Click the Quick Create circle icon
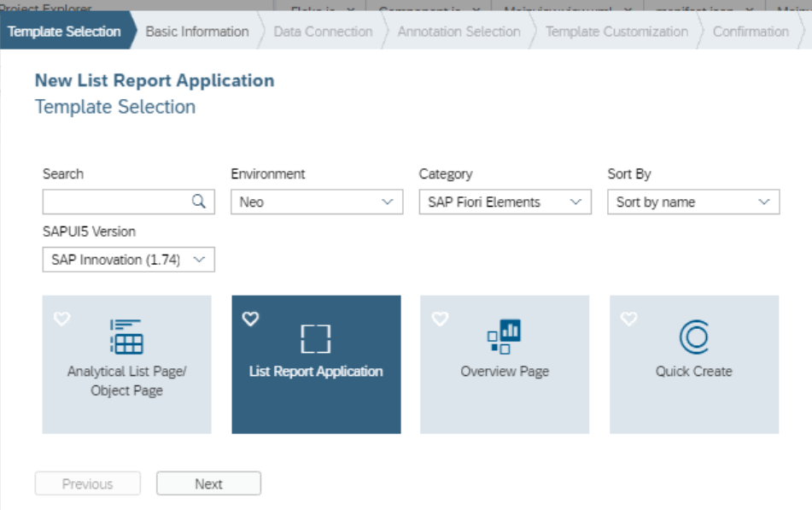 click(694, 337)
